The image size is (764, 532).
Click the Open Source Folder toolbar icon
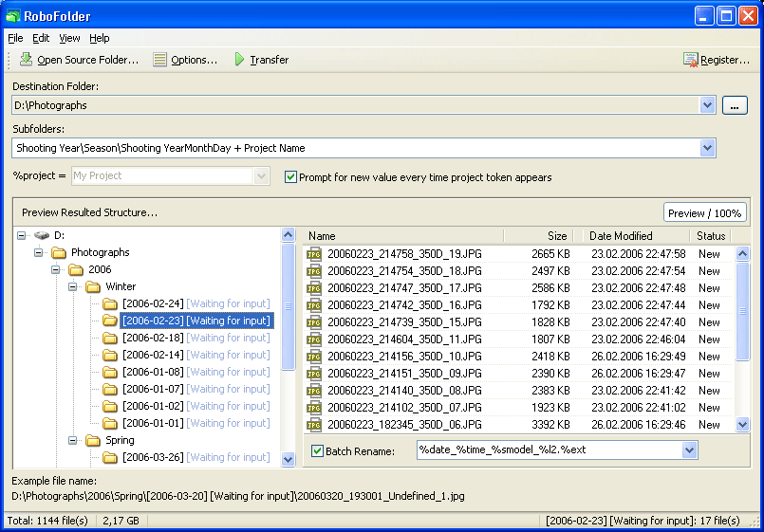[x=26, y=60]
